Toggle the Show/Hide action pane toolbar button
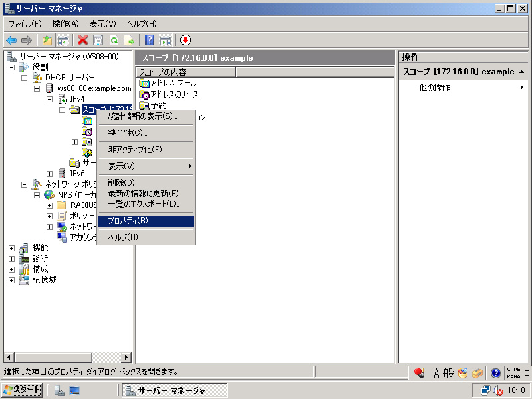The width and height of the screenshot is (532, 399). [x=165, y=40]
